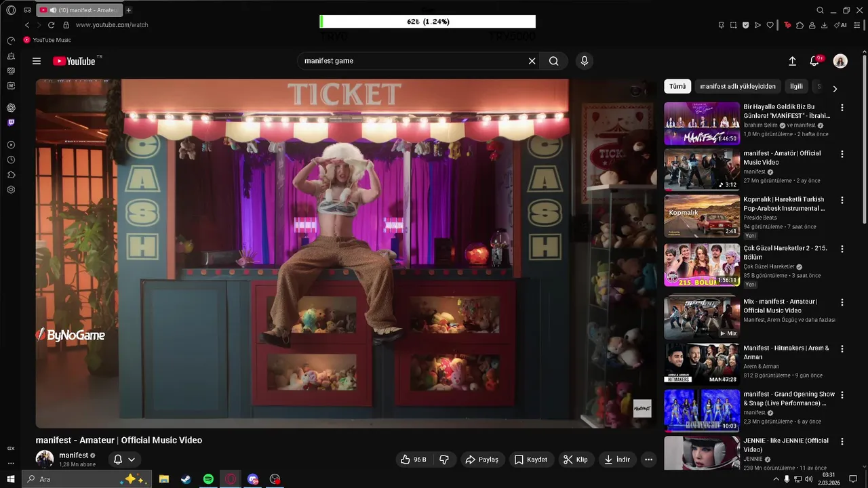
Task: Start voice search with microphone
Action: [585, 61]
